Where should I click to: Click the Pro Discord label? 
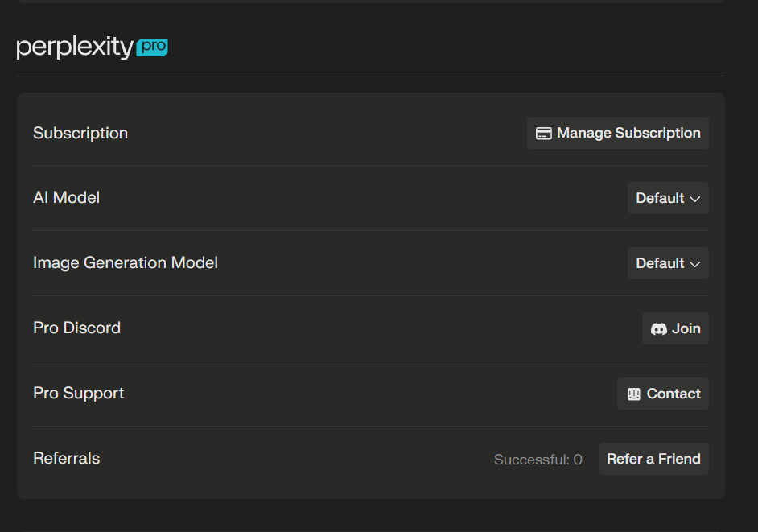pos(77,328)
